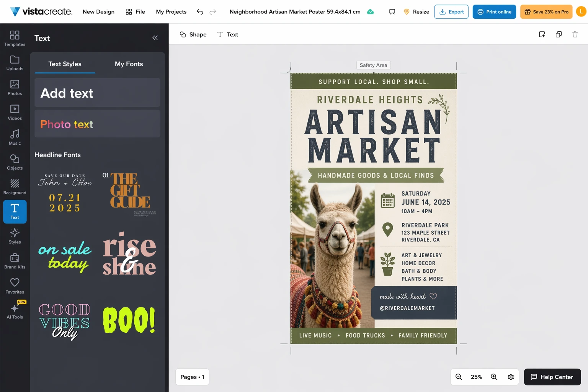Expand the Pages panel
The image size is (588, 392).
pos(192,377)
